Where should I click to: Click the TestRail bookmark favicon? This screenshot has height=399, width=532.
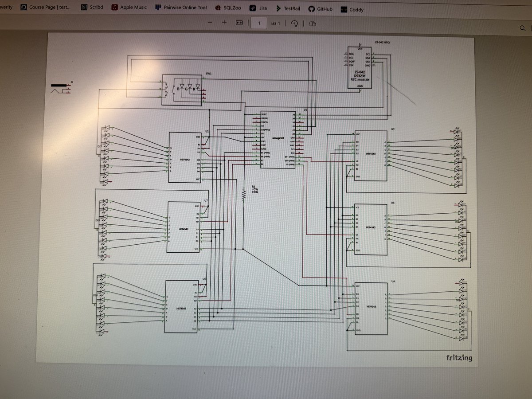point(278,9)
